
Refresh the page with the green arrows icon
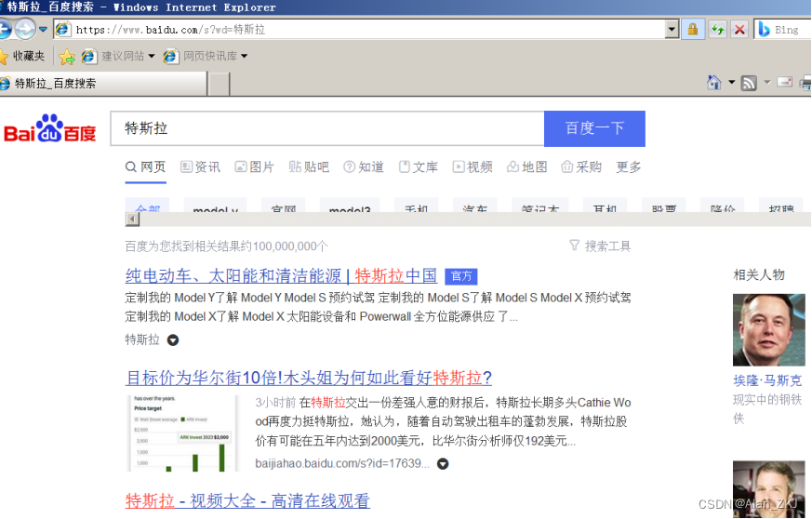pyautogui.click(x=717, y=30)
